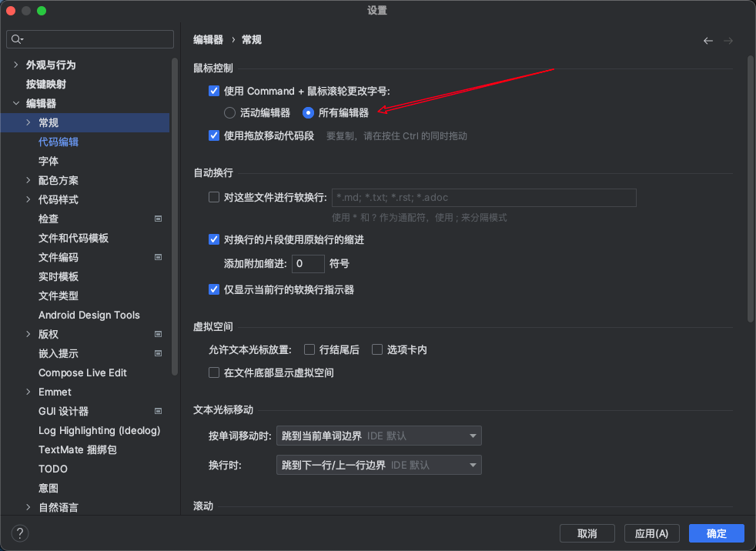Enable soft wrap 对这些文件进行软换行 checkbox
This screenshot has height=551, width=756.
pyautogui.click(x=214, y=198)
